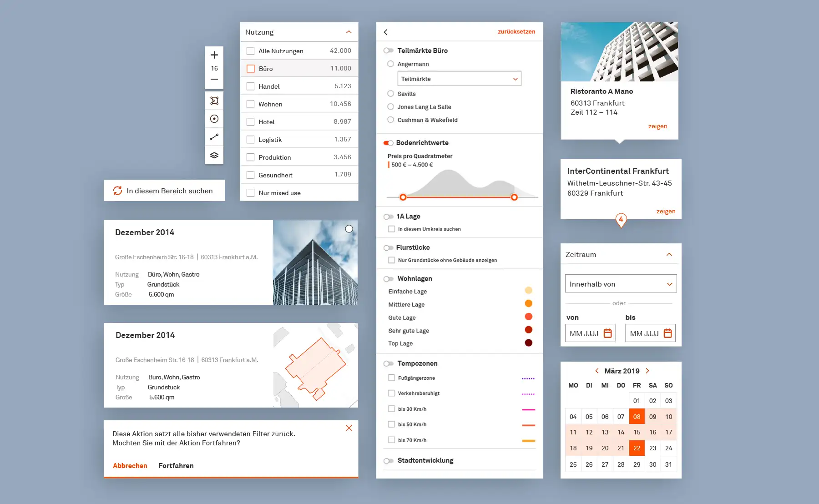Screen dimensions: 819x504
Task: Check 'Nur Grundstücke ohne Gebäude anzeigen'
Action: (391, 260)
